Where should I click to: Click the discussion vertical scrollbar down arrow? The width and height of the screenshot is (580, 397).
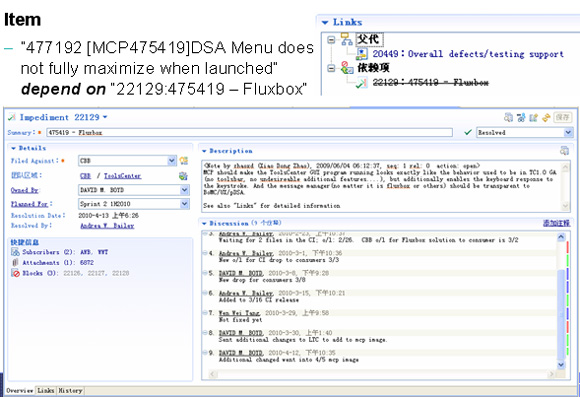(x=561, y=365)
